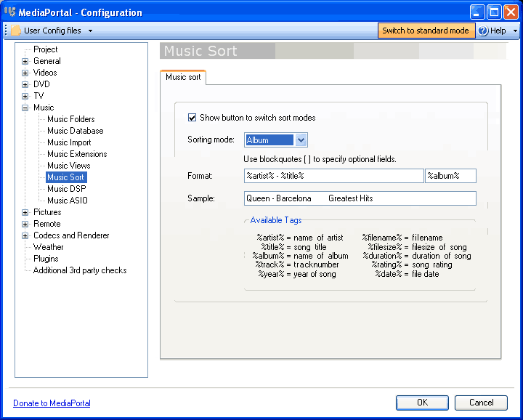Image resolution: width=523 pixels, height=420 pixels.
Task: Click Switch to standard mode button
Action: [x=426, y=31]
